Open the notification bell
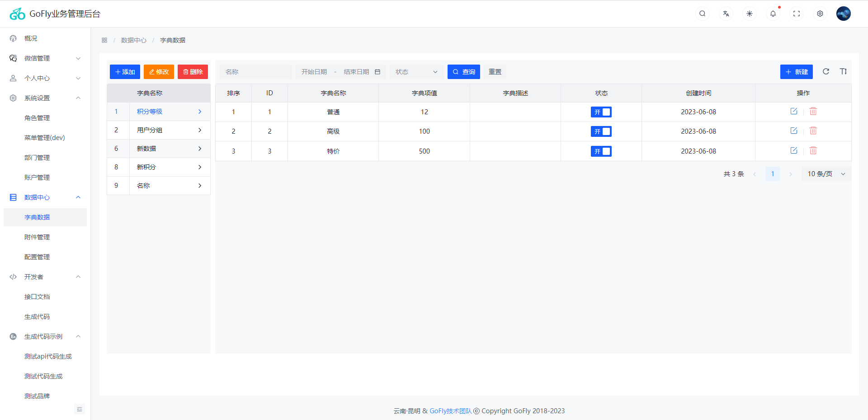 [773, 14]
